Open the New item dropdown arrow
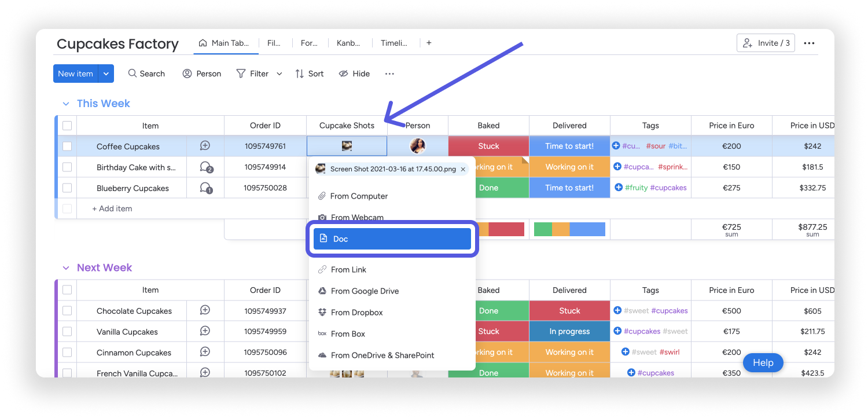Viewport: 868px width, 418px height. [106, 74]
